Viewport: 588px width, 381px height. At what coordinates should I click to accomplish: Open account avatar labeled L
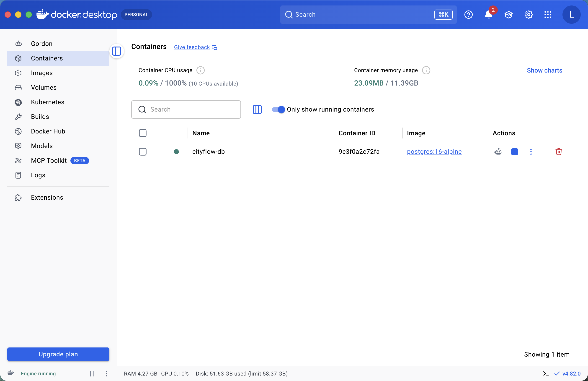pos(571,15)
